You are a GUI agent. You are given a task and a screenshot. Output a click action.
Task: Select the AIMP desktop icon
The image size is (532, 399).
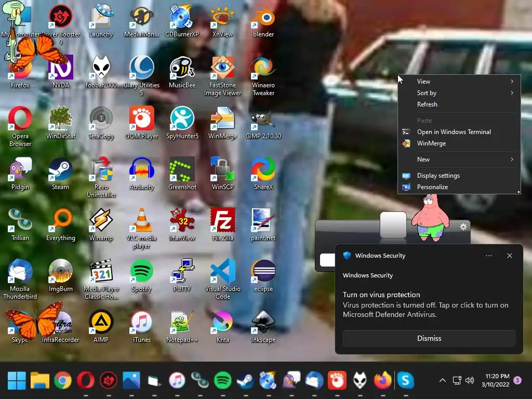pos(101,326)
